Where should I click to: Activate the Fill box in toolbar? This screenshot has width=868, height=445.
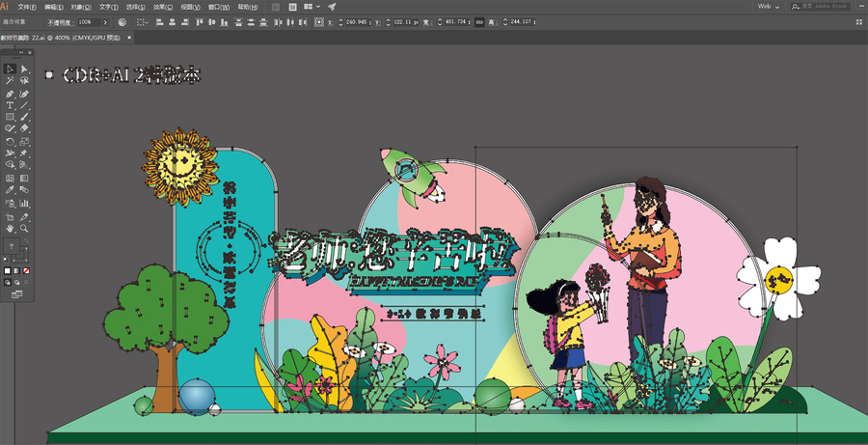tap(11, 246)
